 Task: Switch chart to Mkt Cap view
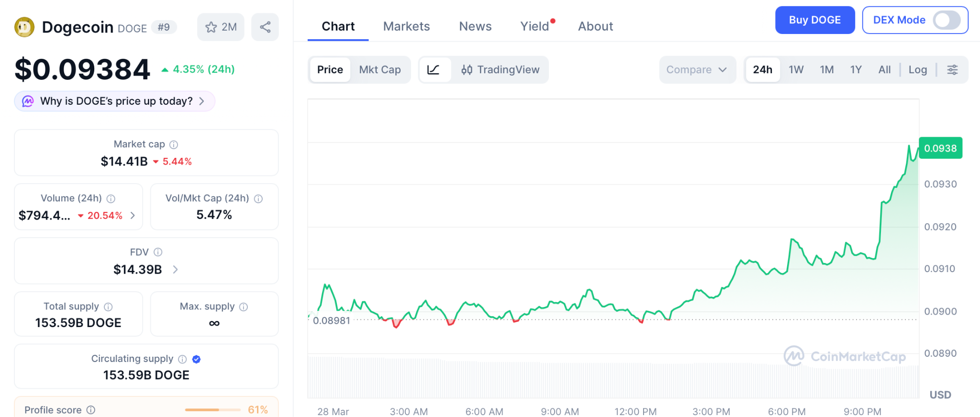[x=380, y=70]
